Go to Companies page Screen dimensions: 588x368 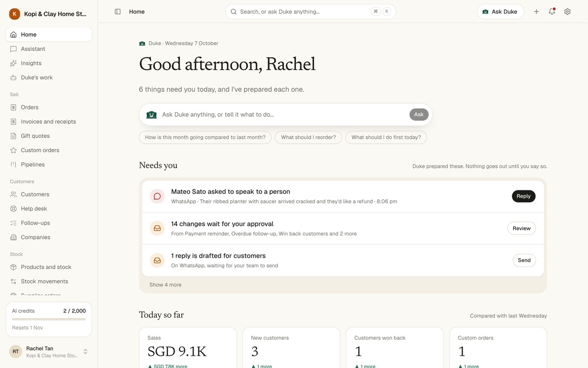click(x=49, y=237)
